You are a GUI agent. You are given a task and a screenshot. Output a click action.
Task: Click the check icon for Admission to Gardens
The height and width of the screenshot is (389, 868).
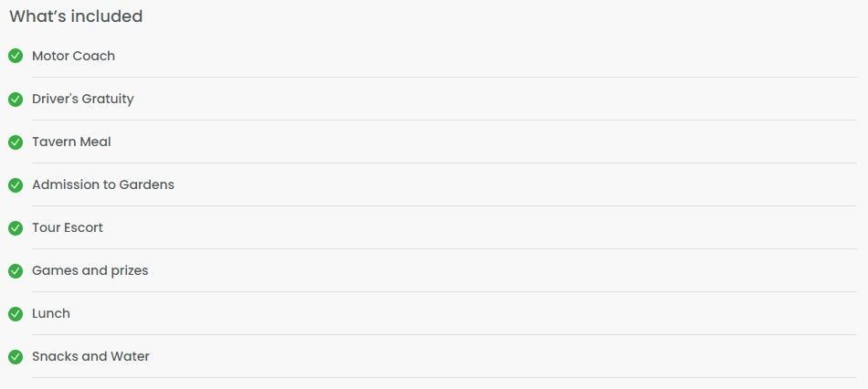16,184
